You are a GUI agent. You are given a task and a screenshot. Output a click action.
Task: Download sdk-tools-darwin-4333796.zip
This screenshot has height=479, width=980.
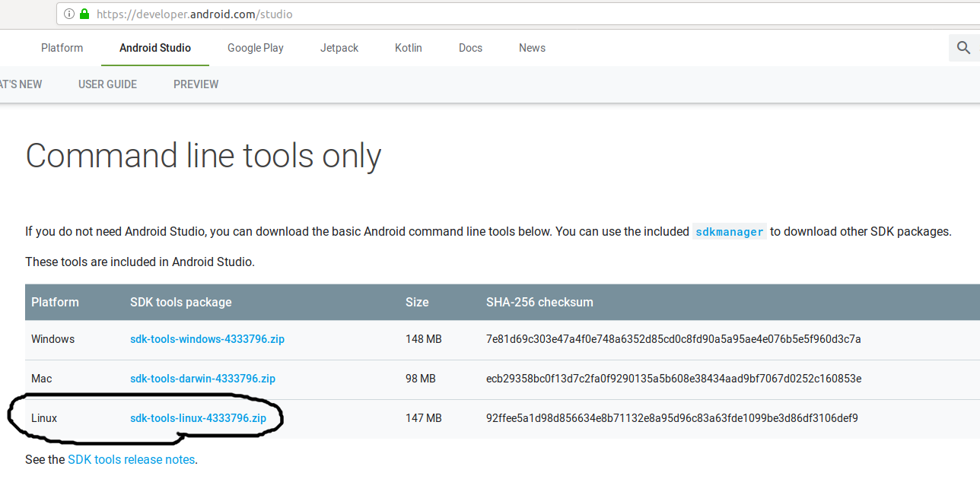(202, 379)
